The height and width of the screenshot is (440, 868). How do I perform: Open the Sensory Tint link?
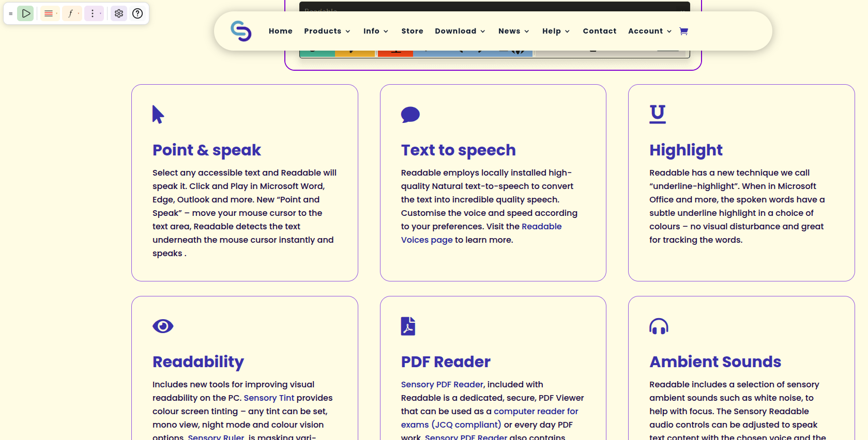coord(269,398)
